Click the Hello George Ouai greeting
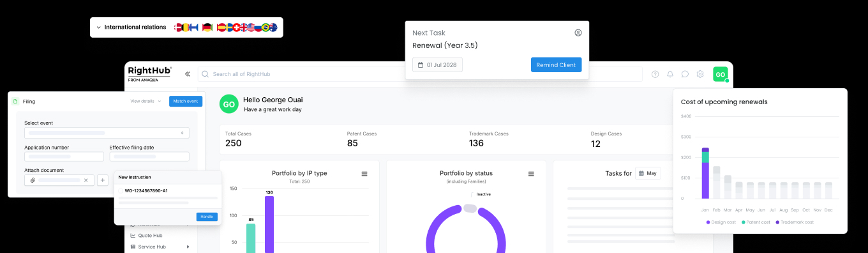The height and width of the screenshot is (253, 868). (x=273, y=100)
